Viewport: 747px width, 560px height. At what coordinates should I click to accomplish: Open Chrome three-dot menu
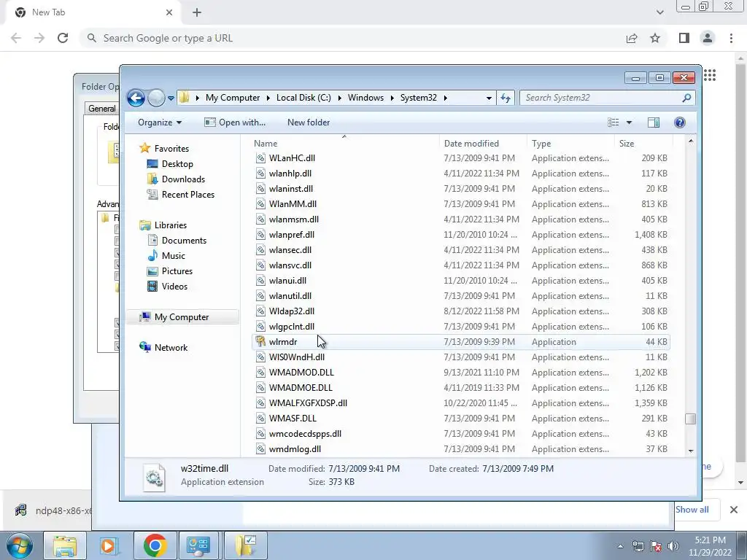(x=731, y=38)
